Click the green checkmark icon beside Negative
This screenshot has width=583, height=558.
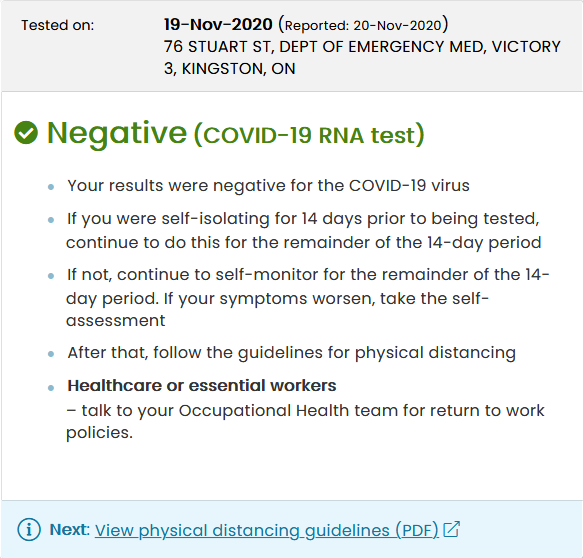pos(26,133)
